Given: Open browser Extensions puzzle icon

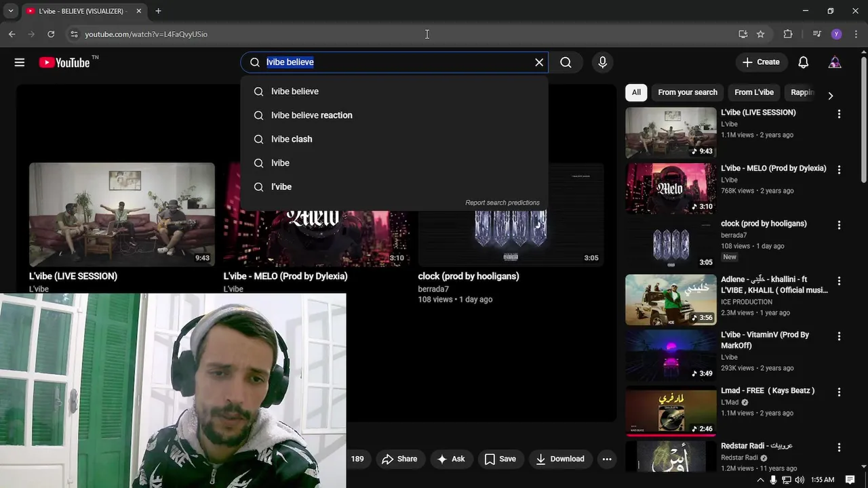Looking at the screenshot, I should click(x=788, y=34).
